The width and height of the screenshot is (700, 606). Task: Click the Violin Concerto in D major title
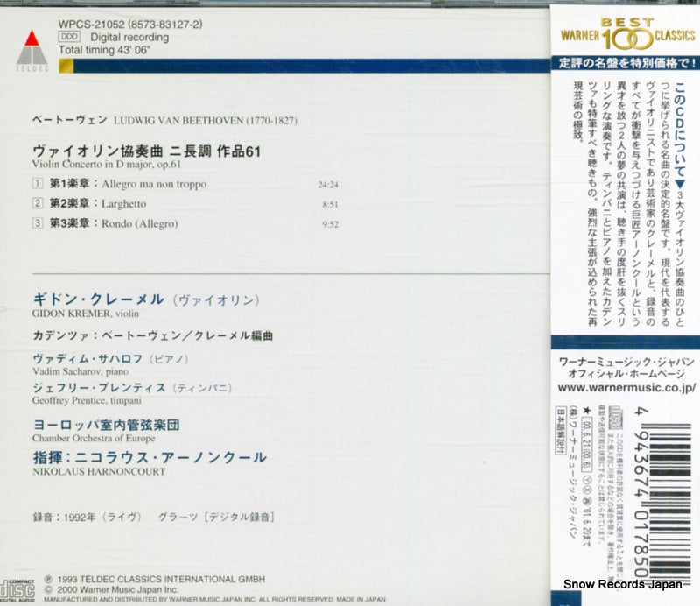pos(111,164)
